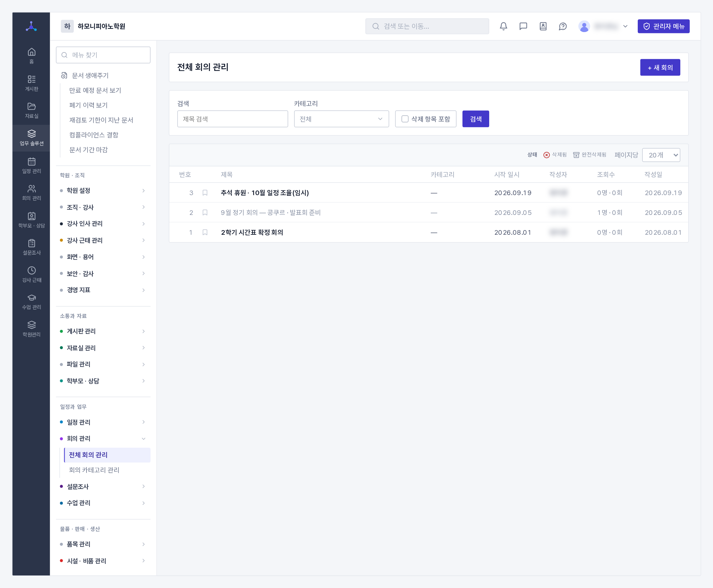Expand the 학원 설정 menu group
This screenshot has width=713, height=588.
[103, 190]
